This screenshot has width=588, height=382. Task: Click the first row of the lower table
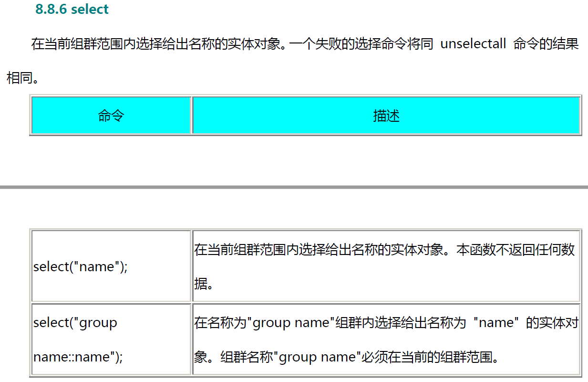click(305, 266)
